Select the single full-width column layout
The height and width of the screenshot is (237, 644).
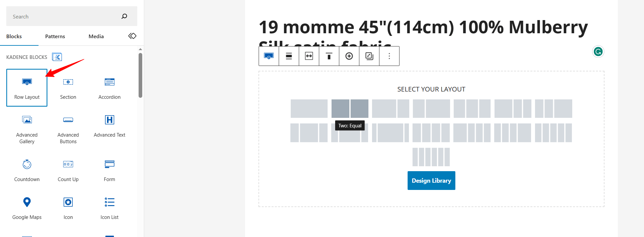pyautogui.click(x=309, y=109)
